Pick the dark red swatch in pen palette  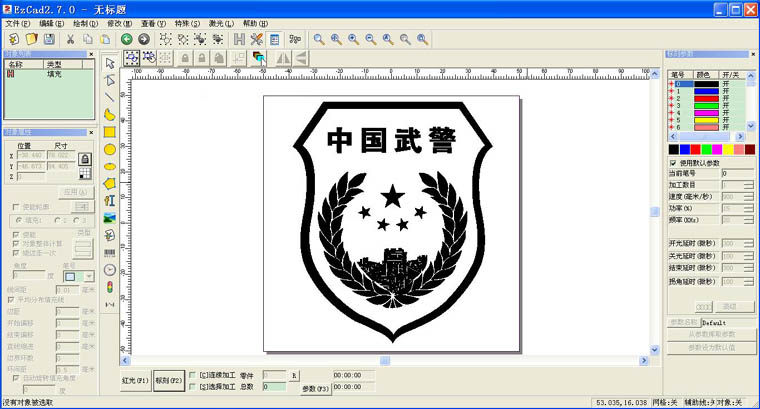[750, 149]
